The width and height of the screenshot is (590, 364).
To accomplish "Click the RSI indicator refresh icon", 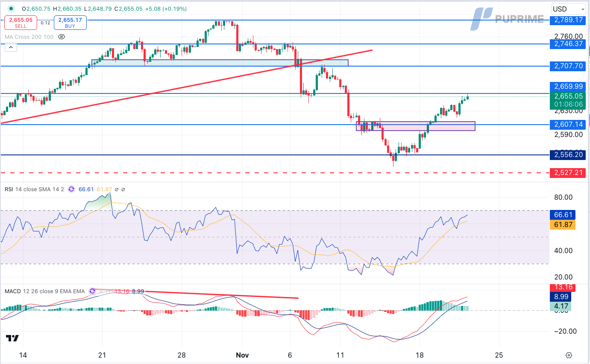I will coord(71,189).
